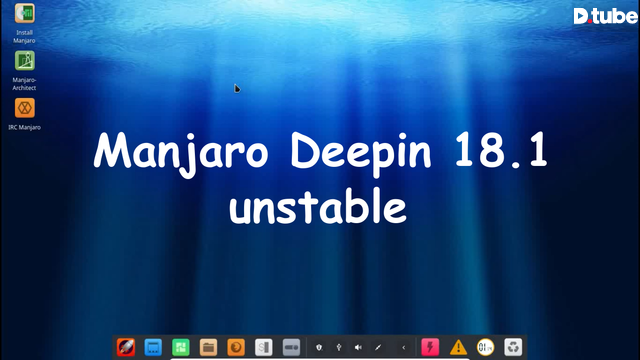This screenshot has width=640, height=360.
Task: Click the "Manjaro-Architect" label text
Action: (x=24, y=84)
